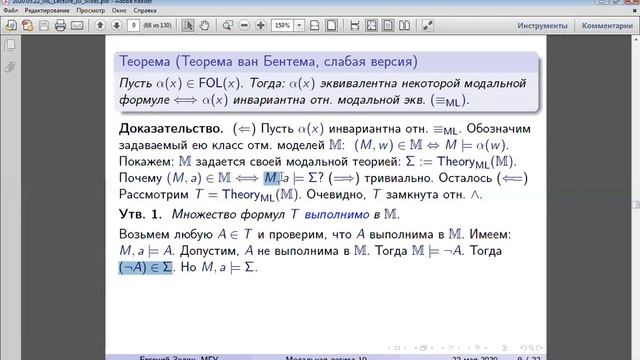Screen dimensions: 640x360
Task: Click the page number field showing 9
Action: coord(133,26)
